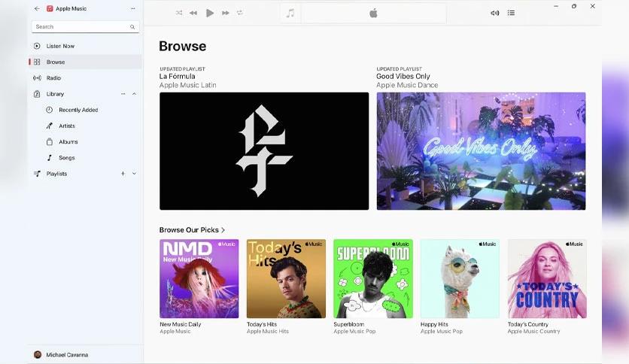Open the La Fórmula playlist artwork
Image resolution: width=629 pixels, height=364 pixels.
click(264, 151)
